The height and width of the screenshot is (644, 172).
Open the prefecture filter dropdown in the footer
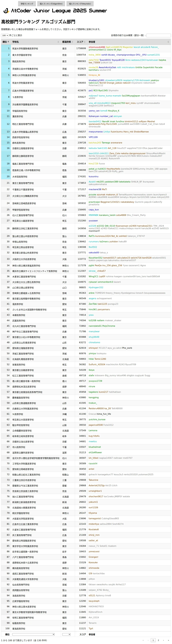[66, 634]
